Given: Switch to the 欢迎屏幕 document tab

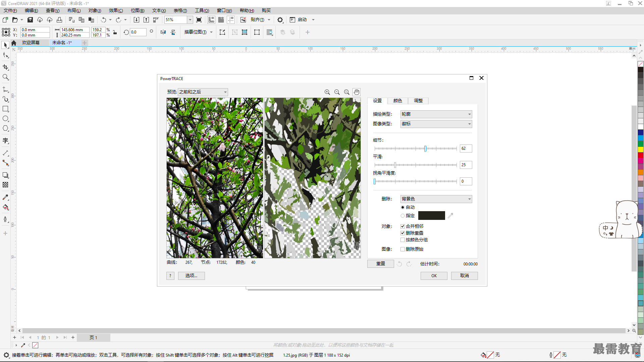Looking at the screenshot, I should [31, 43].
